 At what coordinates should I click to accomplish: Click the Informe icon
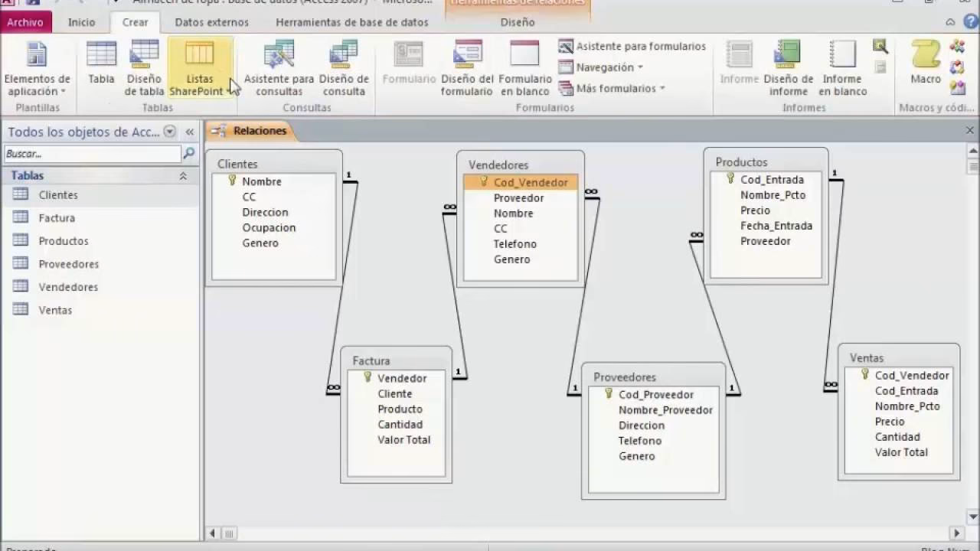coord(740,54)
